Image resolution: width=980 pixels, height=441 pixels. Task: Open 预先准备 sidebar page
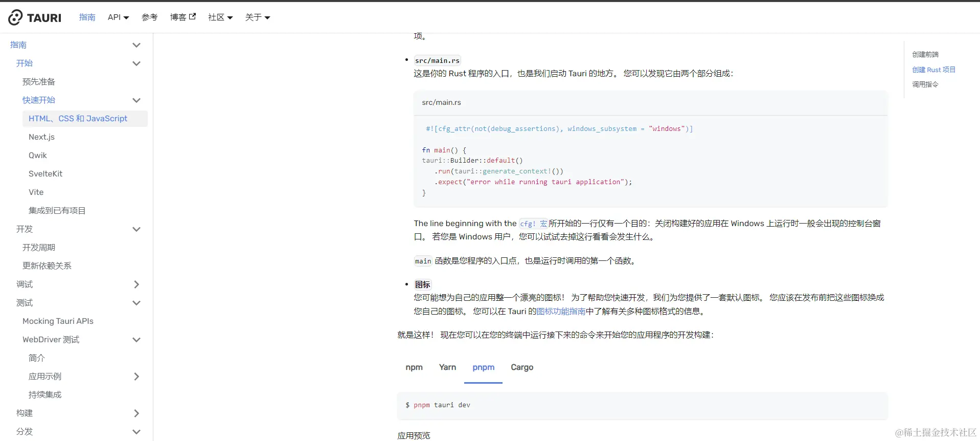click(39, 82)
